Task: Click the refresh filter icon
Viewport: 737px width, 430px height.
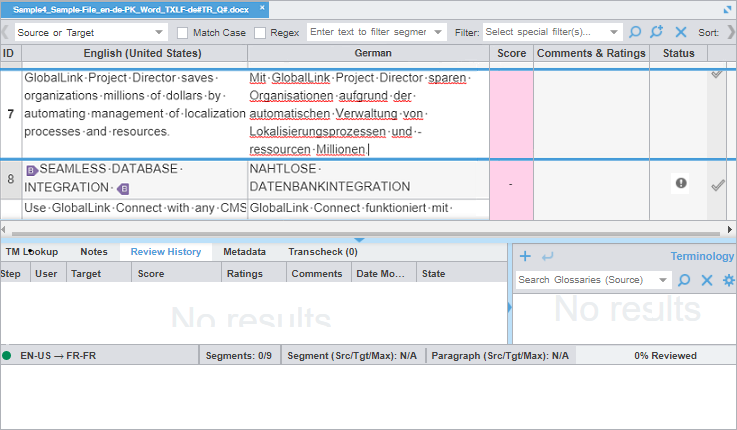Action: pyautogui.click(x=657, y=32)
